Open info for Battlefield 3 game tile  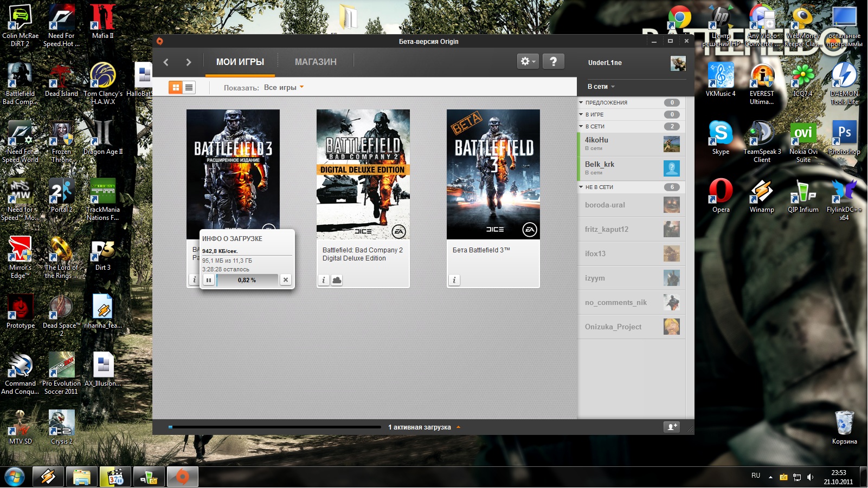coord(194,280)
